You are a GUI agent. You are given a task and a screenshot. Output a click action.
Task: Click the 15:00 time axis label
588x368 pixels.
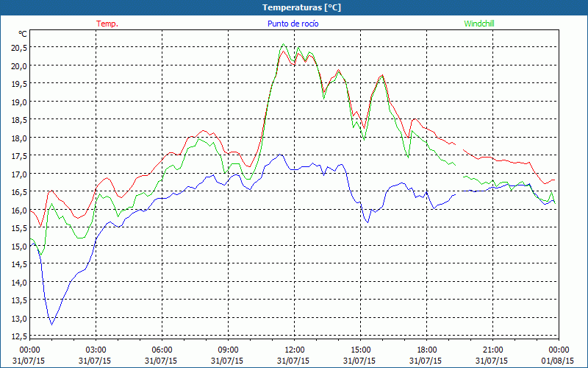point(361,350)
